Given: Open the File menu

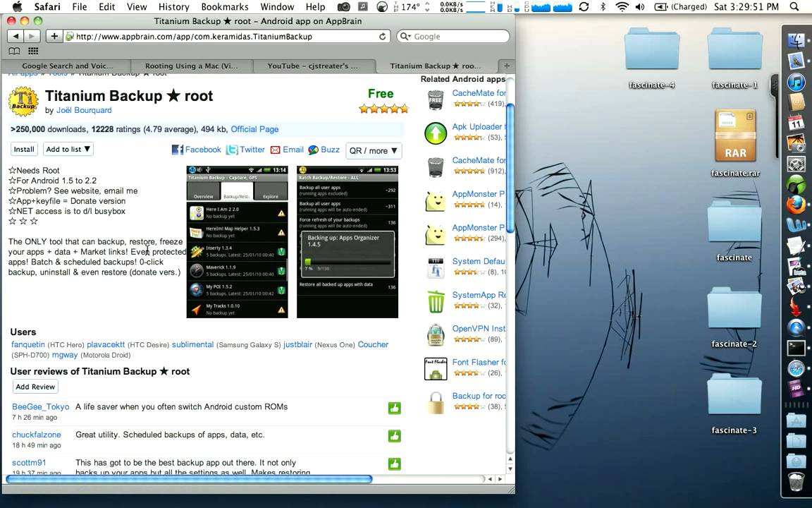Looking at the screenshot, I should click(79, 7).
